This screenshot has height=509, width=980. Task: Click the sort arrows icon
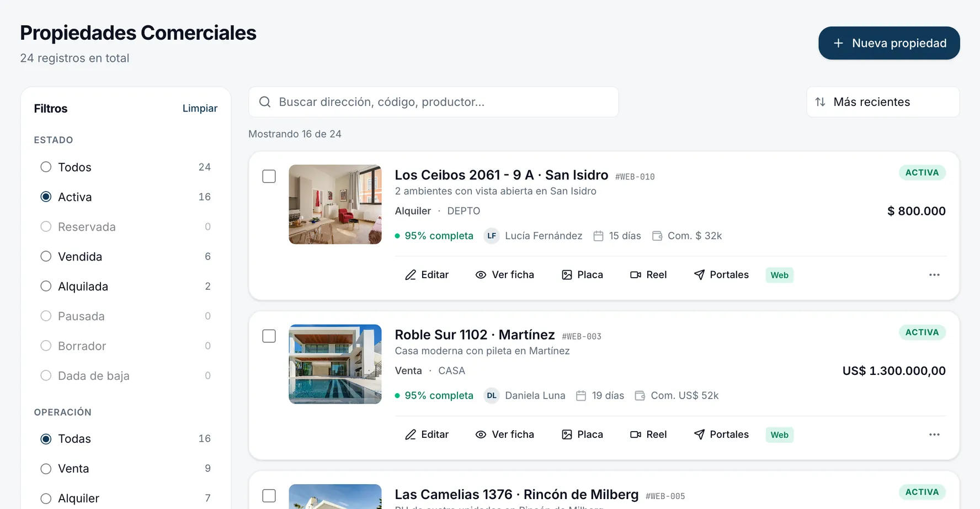coord(821,102)
